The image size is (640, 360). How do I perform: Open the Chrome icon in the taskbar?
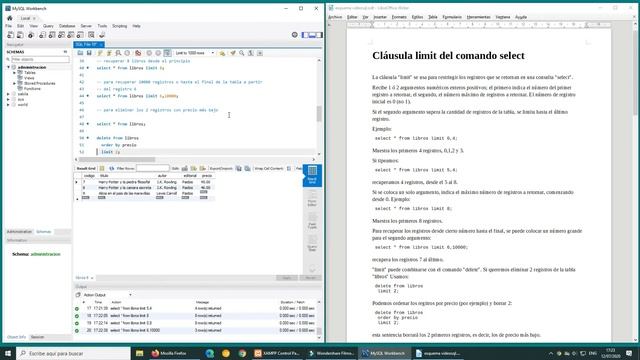point(242,353)
